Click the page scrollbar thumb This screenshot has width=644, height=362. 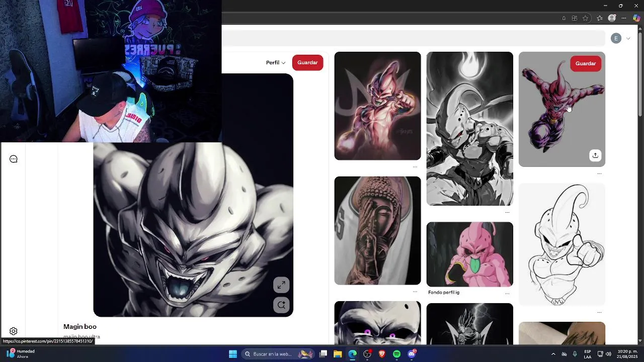tap(640, 74)
